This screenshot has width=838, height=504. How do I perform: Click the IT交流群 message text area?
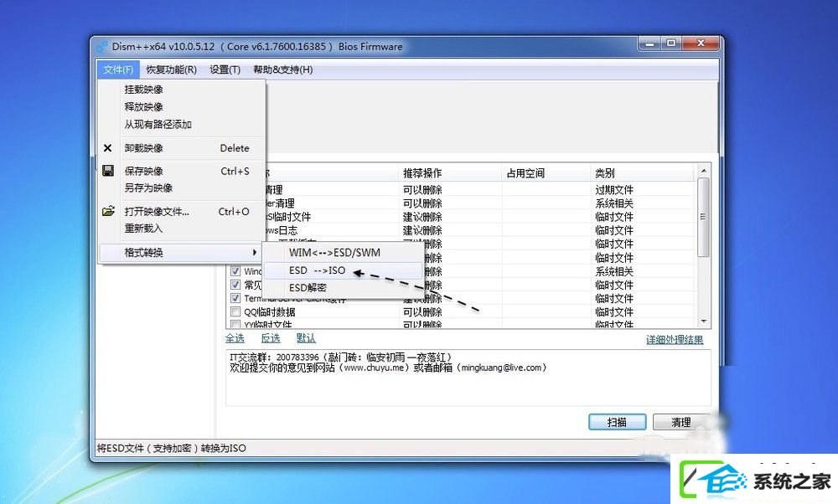click(x=468, y=378)
